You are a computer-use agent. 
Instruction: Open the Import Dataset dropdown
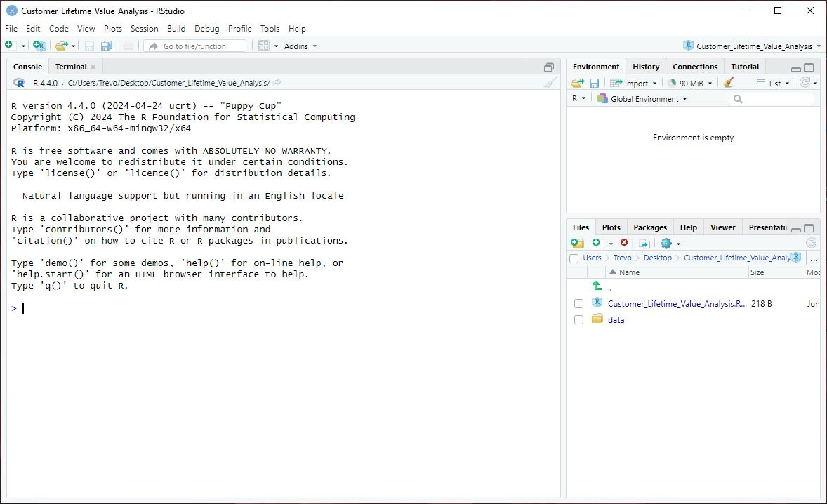633,83
